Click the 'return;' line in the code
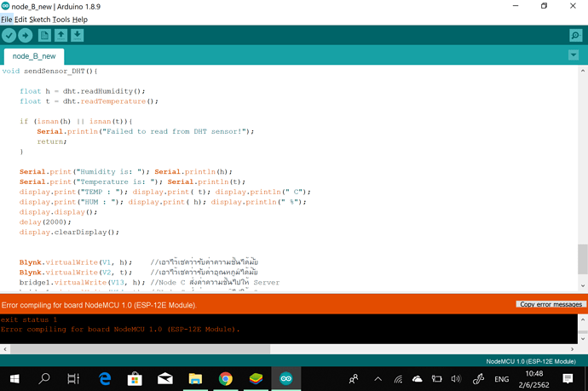This screenshot has height=391, width=588. click(52, 141)
